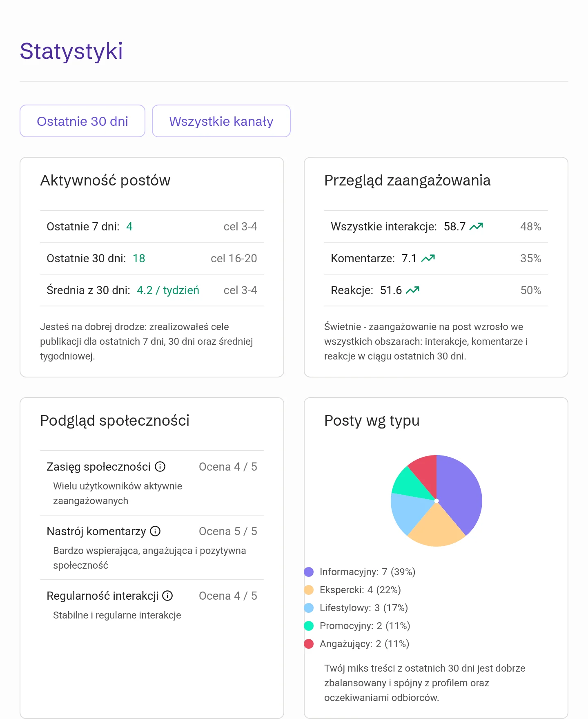Click the purple Informacyjny legend dot

coord(309,572)
